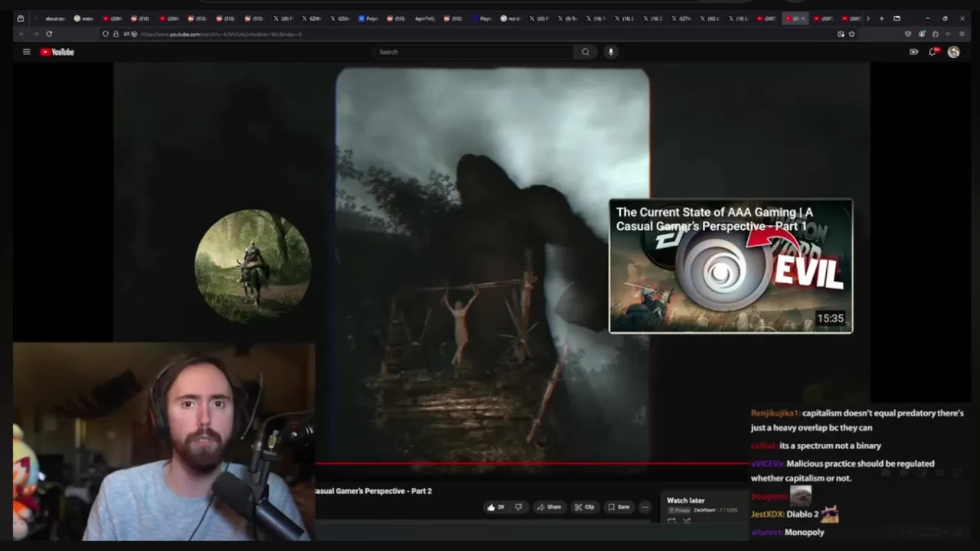Start voice search with the microphone icon

click(610, 52)
